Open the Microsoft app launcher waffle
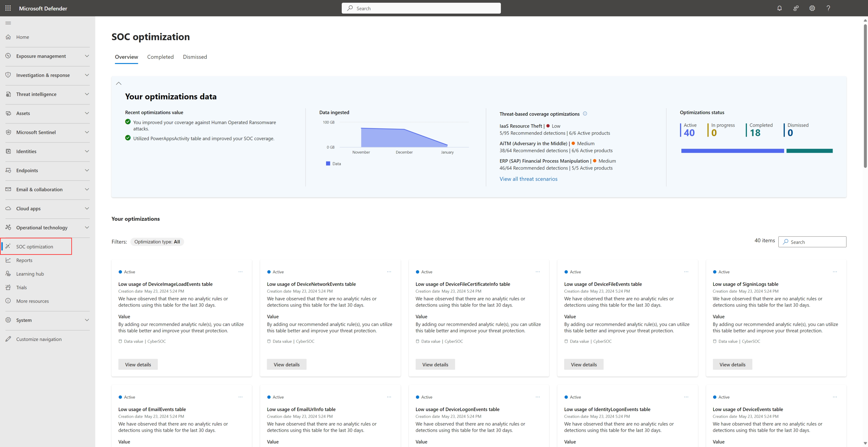The width and height of the screenshot is (868, 447). pyautogui.click(x=8, y=8)
